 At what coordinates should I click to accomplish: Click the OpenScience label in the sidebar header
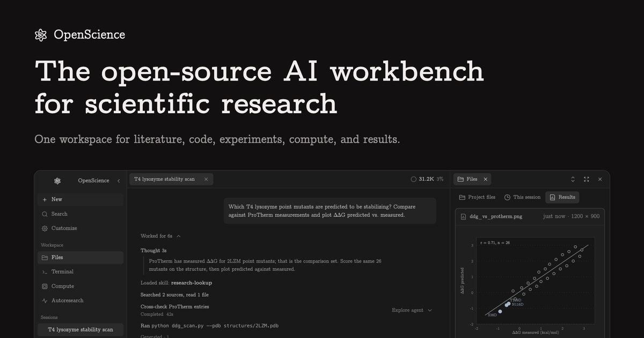click(x=93, y=181)
